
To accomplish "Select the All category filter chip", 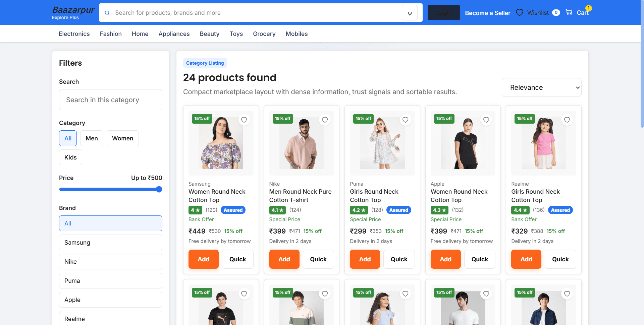I will click(x=68, y=138).
